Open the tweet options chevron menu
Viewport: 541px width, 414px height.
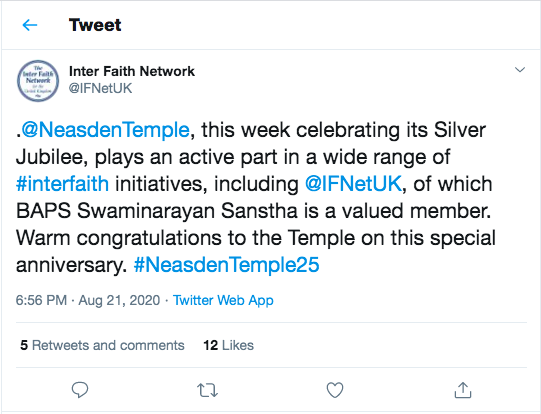point(520,70)
